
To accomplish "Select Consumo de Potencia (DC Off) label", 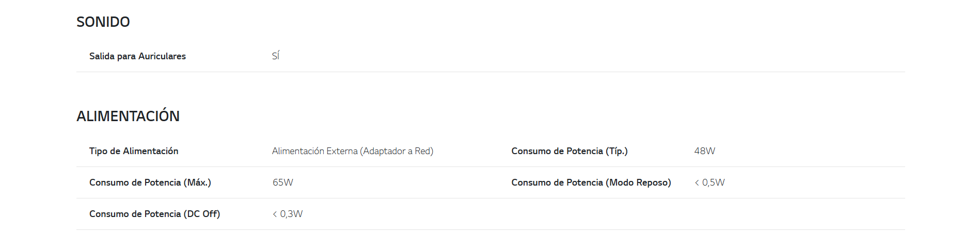I will pyautogui.click(x=155, y=214).
